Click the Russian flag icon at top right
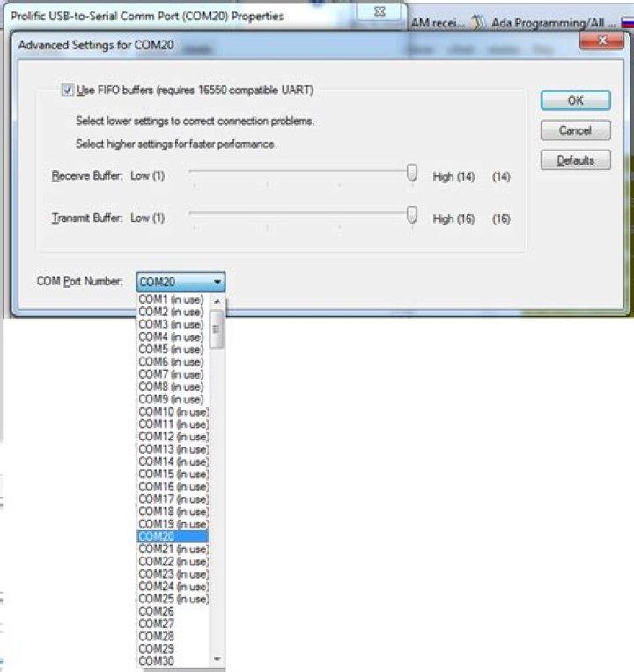 [628, 23]
